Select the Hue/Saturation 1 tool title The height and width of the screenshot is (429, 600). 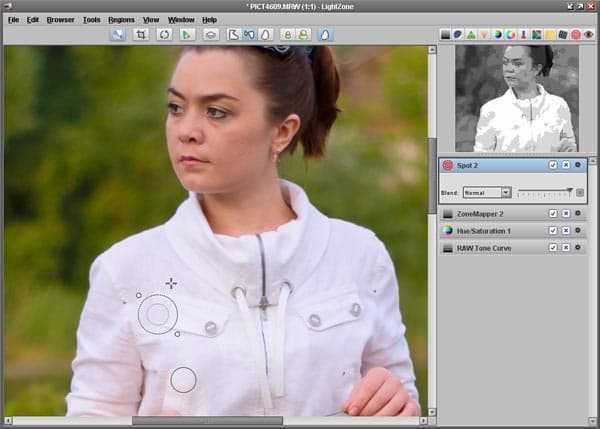point(484,231)
